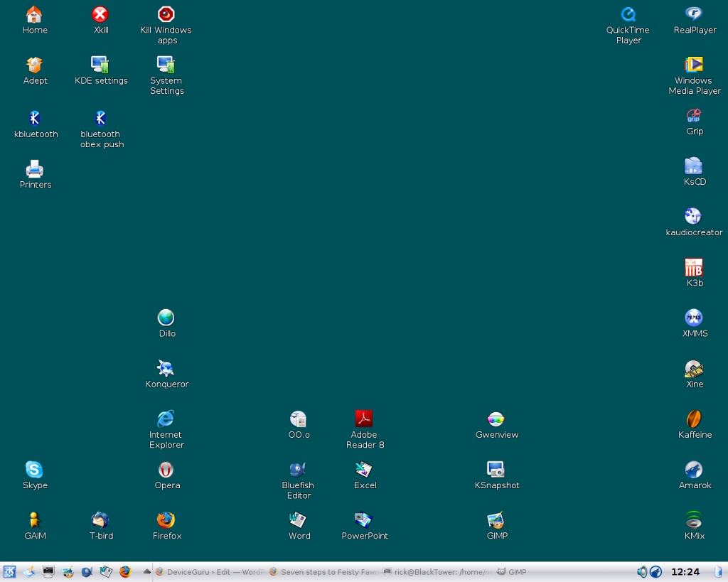Click the Amarok icon on the desktop
Screen dimensions: 728x582
[x=694, y=470]
